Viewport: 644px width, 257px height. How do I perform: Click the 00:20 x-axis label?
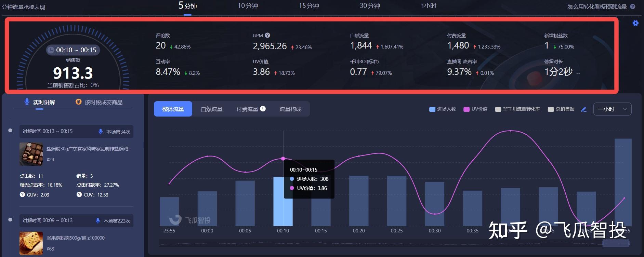click(x=359, y=231)
